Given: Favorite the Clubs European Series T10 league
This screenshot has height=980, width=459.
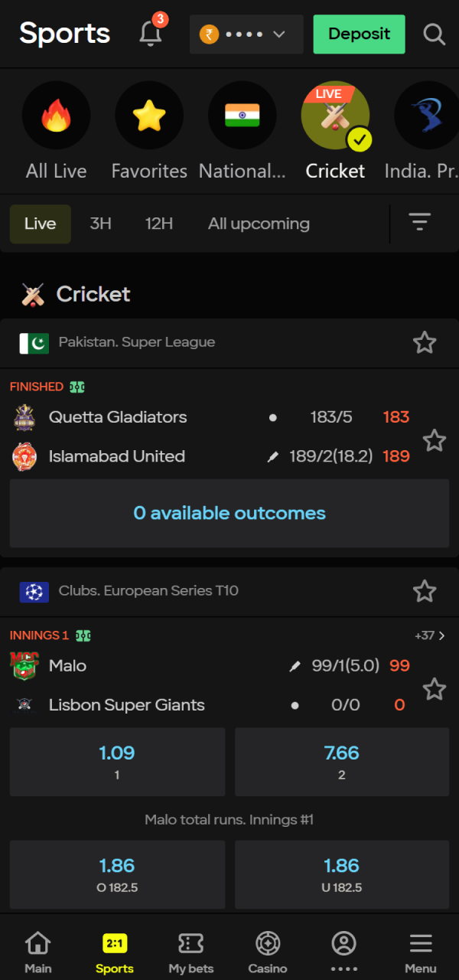Looking at the screenshot, I should point(425,591).
